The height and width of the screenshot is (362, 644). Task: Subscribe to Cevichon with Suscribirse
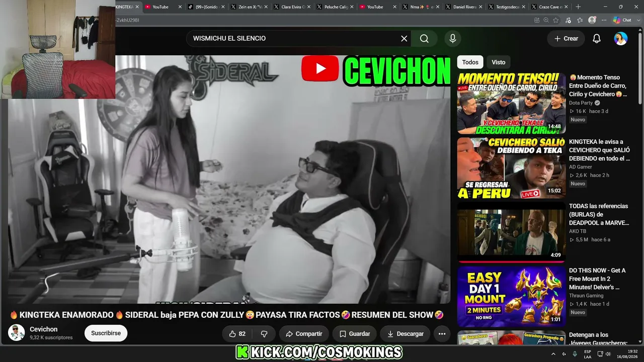point(106,333)
